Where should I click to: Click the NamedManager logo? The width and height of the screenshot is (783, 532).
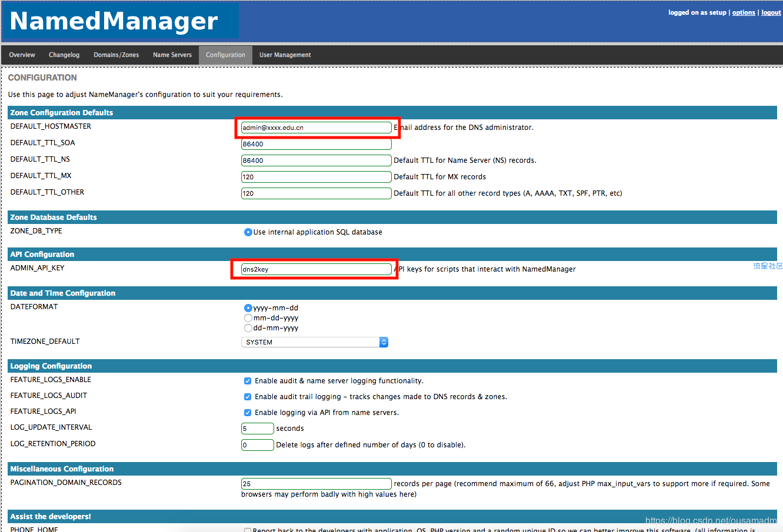pos(121,21)
